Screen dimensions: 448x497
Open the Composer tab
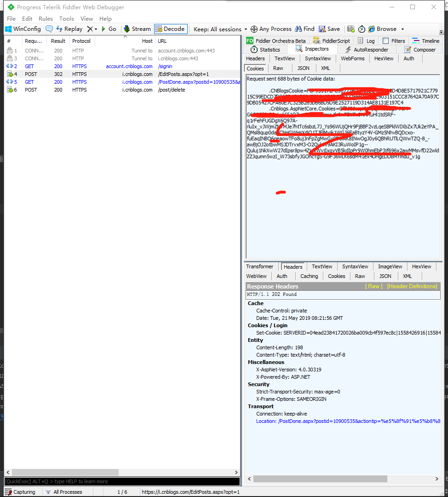tap(420, 49)
